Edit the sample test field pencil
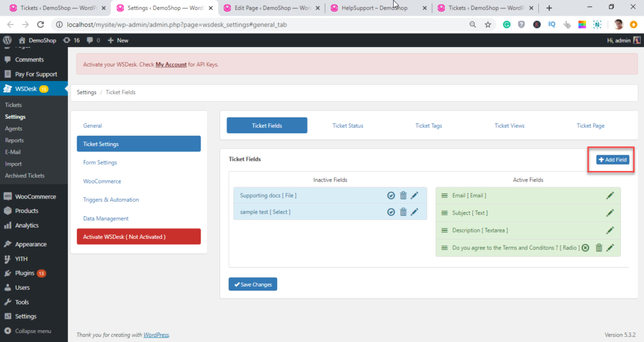The width and height of the screenshot is (644, 342). 414,212
